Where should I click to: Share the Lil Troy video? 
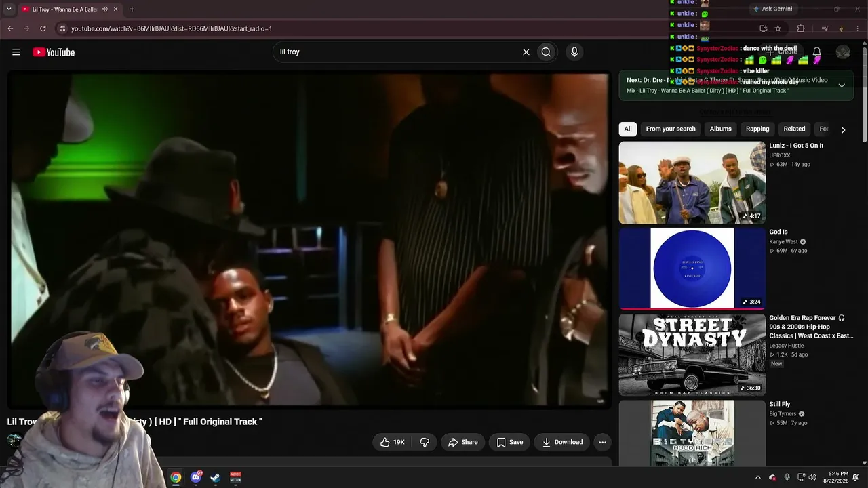pos(462,442)
